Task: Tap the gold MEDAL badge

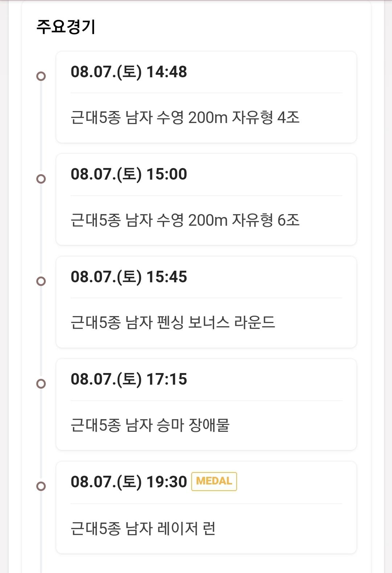Action: point(214,481)
